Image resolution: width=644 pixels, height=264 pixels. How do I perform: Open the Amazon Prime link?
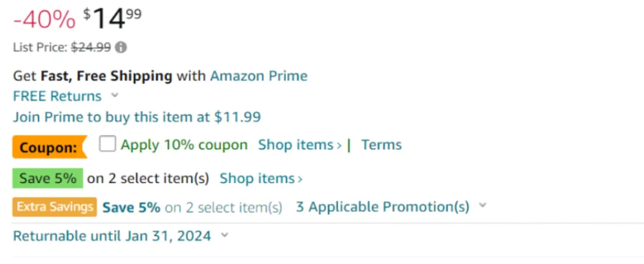258,76
